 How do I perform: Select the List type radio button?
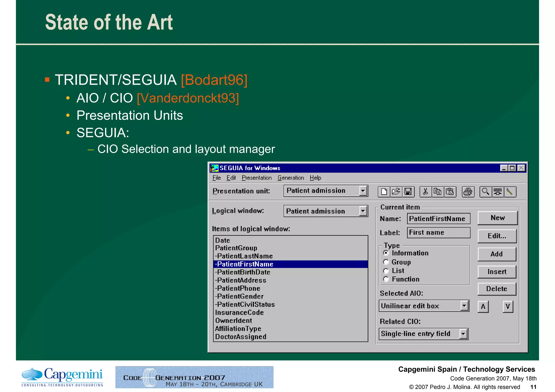386,271
